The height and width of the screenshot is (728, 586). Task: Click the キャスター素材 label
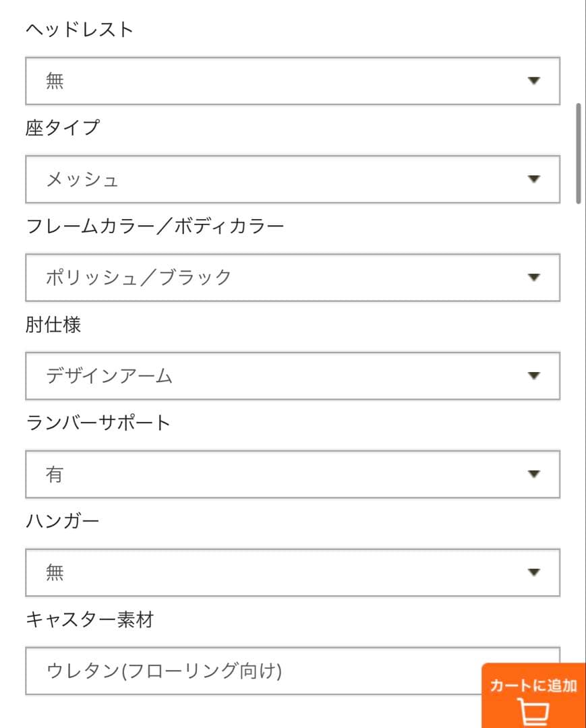[89, 619]
